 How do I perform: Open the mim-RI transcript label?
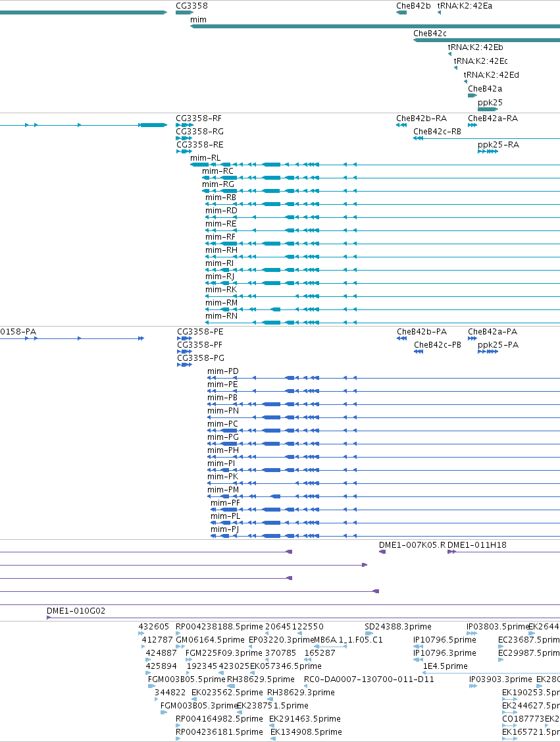point(220,263)
